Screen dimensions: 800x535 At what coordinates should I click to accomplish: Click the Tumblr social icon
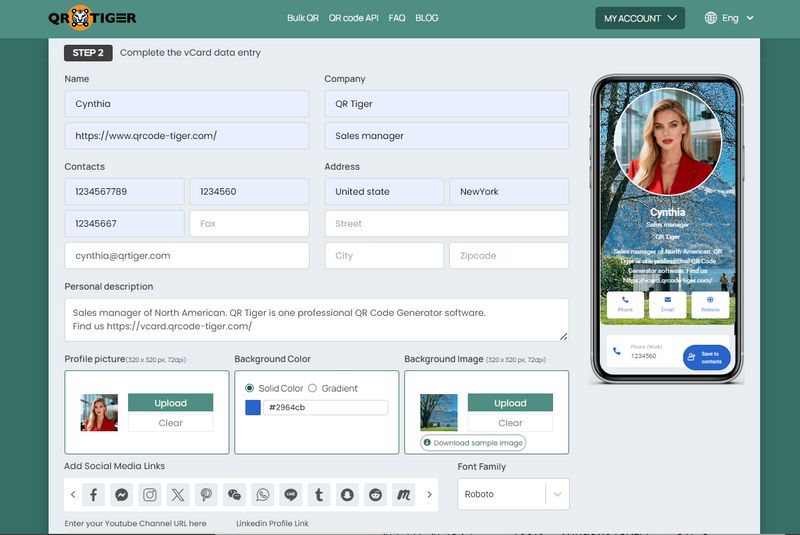319,494
